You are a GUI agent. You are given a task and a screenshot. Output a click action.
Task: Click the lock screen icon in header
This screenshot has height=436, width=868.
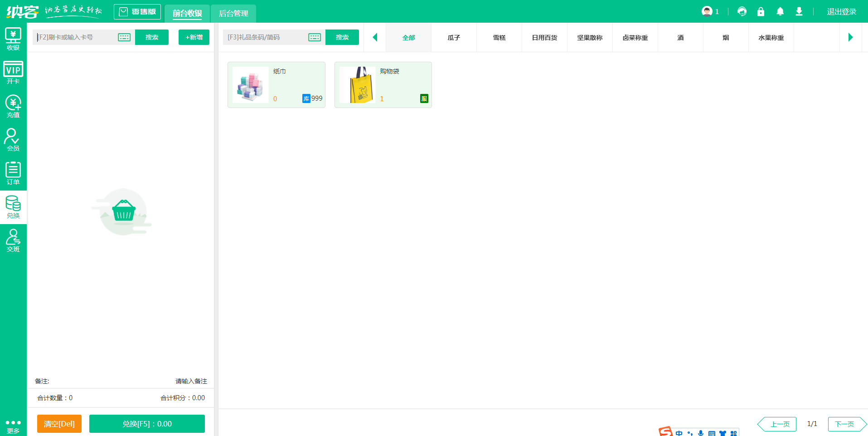[761, 12]
